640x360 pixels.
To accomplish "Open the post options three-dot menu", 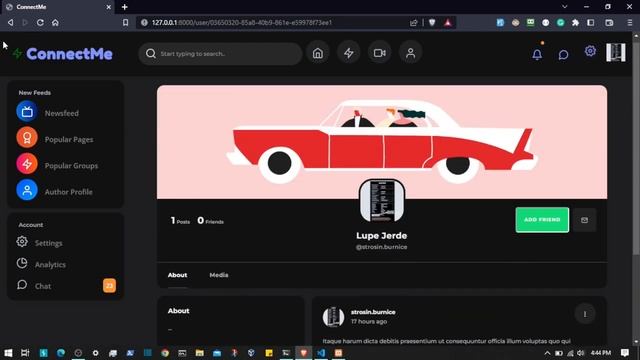I will 585,314.
